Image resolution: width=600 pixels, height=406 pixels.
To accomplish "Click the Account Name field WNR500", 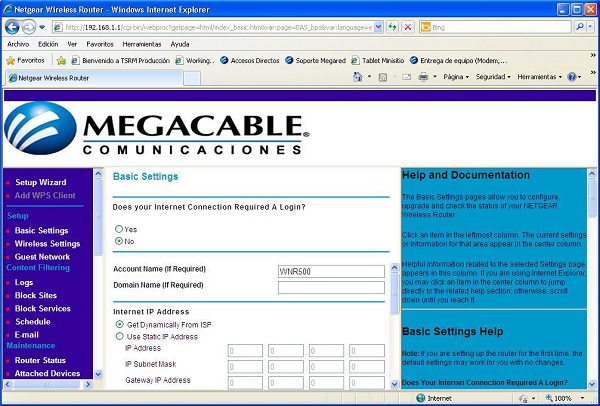I will point(331,271).
